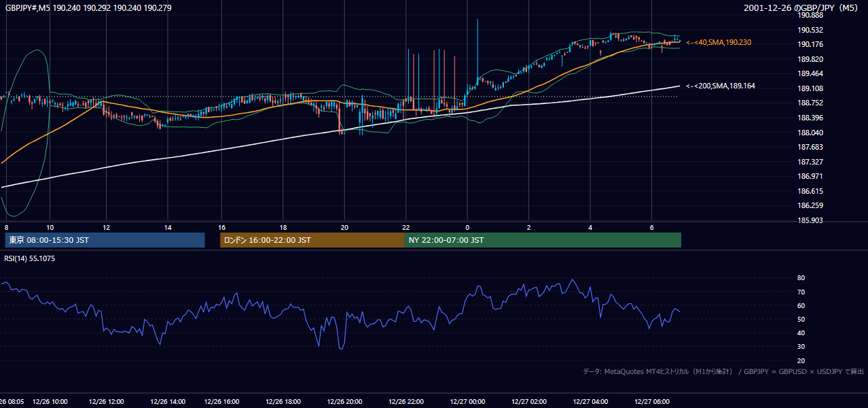The width and height of the screenshot is (868, 408).
Task: Click price axis value 190.176
Action: point(810,45)
